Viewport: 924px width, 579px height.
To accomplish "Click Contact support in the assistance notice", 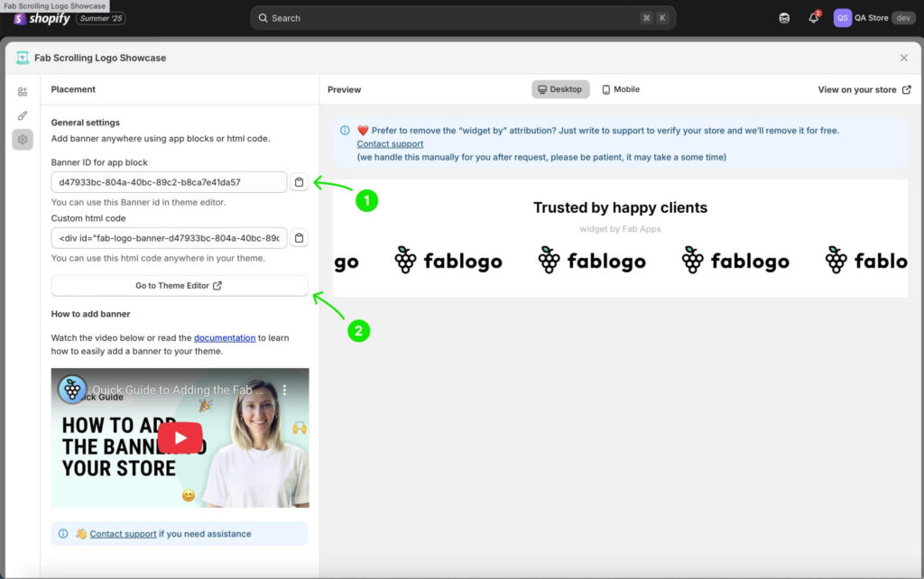I will (x=123, y=534).
